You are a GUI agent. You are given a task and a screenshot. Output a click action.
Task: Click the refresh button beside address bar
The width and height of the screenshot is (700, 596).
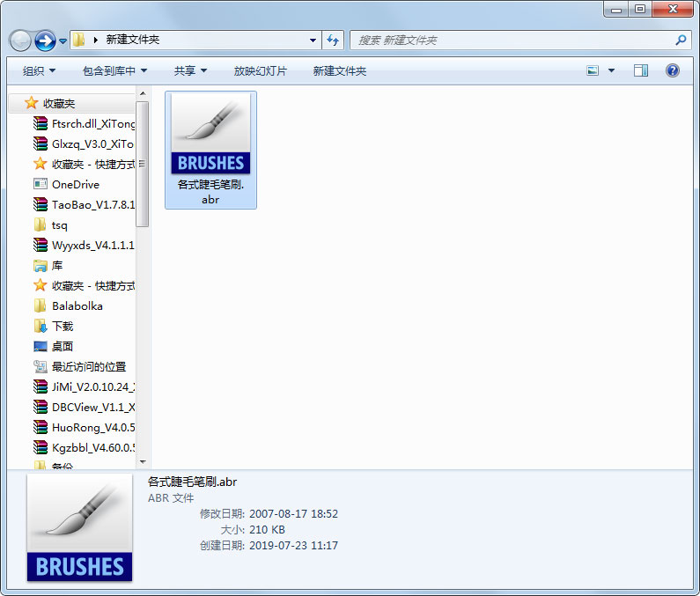tap(333, 40)
